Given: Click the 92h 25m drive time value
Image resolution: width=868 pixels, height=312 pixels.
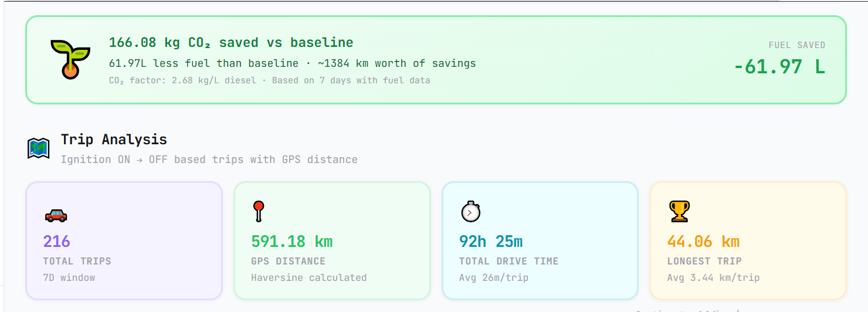Looking at the screenshot, I should tap(490, 242).
